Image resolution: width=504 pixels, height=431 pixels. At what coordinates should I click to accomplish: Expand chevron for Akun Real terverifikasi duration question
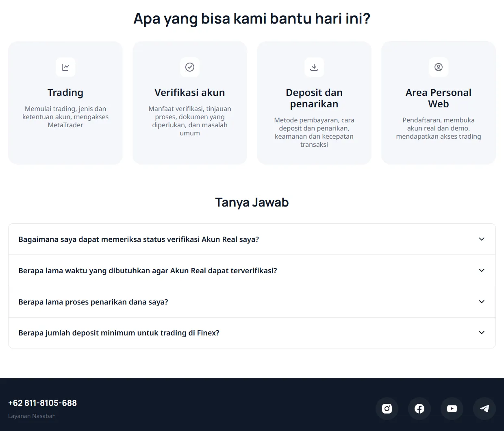[x=482, y=270]
